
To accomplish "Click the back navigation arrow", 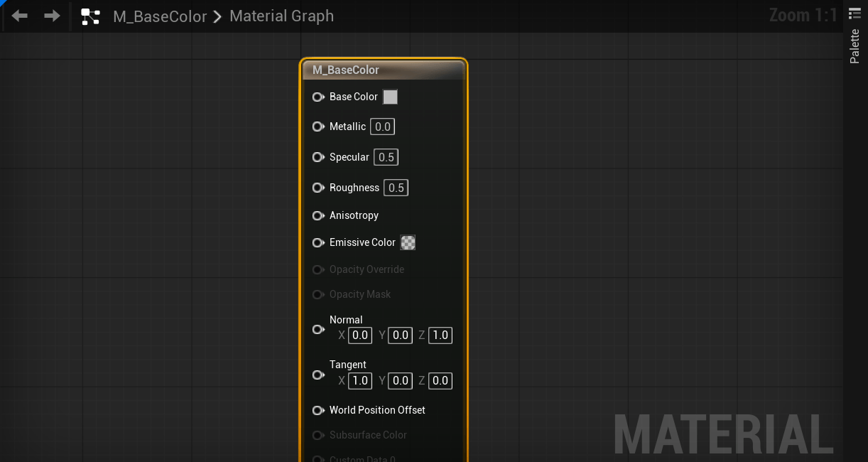I will (x=20, y=16).
